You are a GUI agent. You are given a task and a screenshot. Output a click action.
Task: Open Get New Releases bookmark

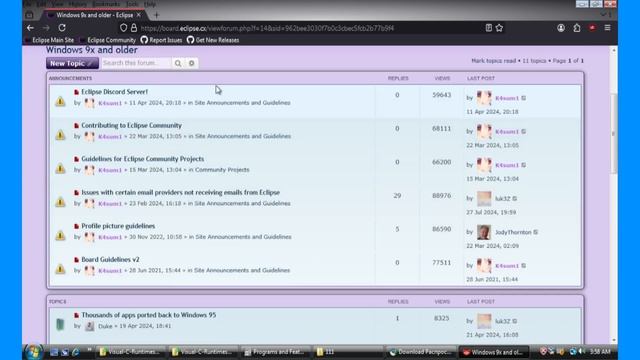[213, 40]
